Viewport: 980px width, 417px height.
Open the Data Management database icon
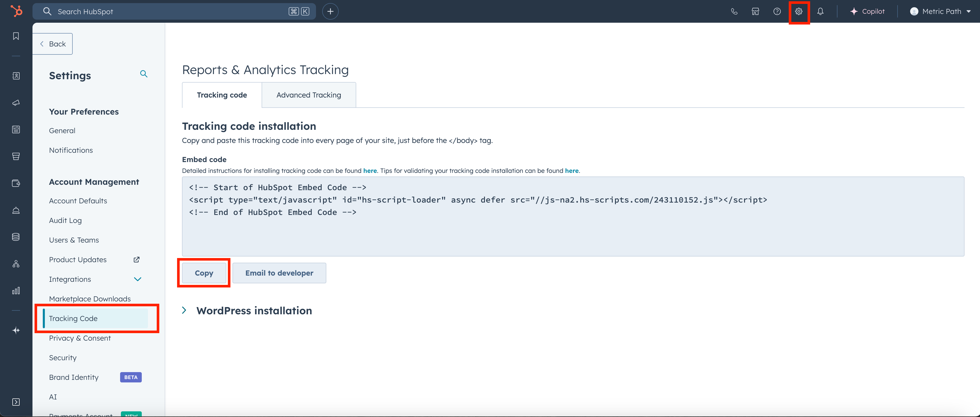tap(16, 237)
